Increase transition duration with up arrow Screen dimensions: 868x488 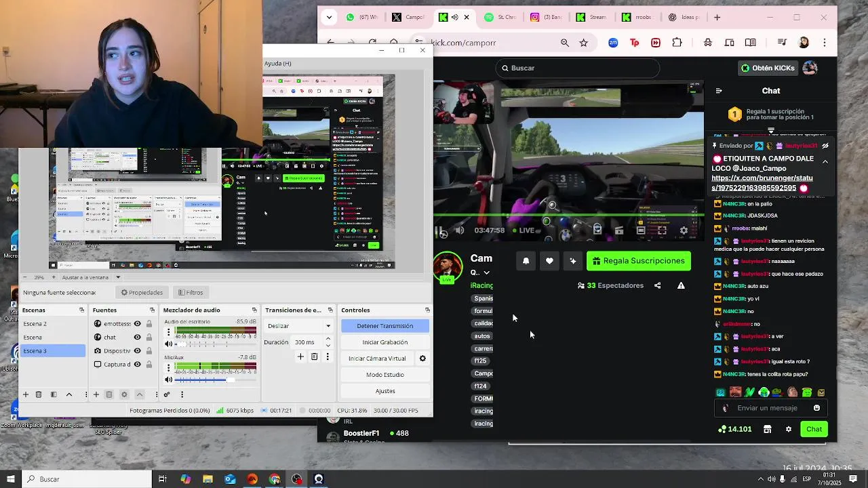328,339
